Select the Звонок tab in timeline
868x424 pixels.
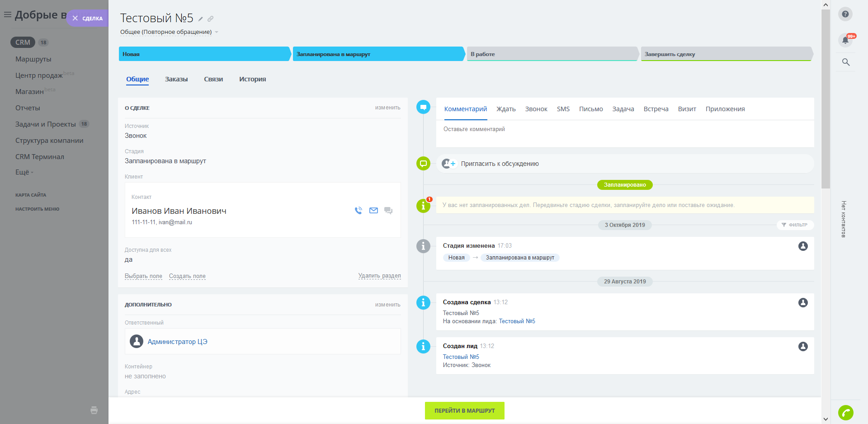tap(536, 109)
